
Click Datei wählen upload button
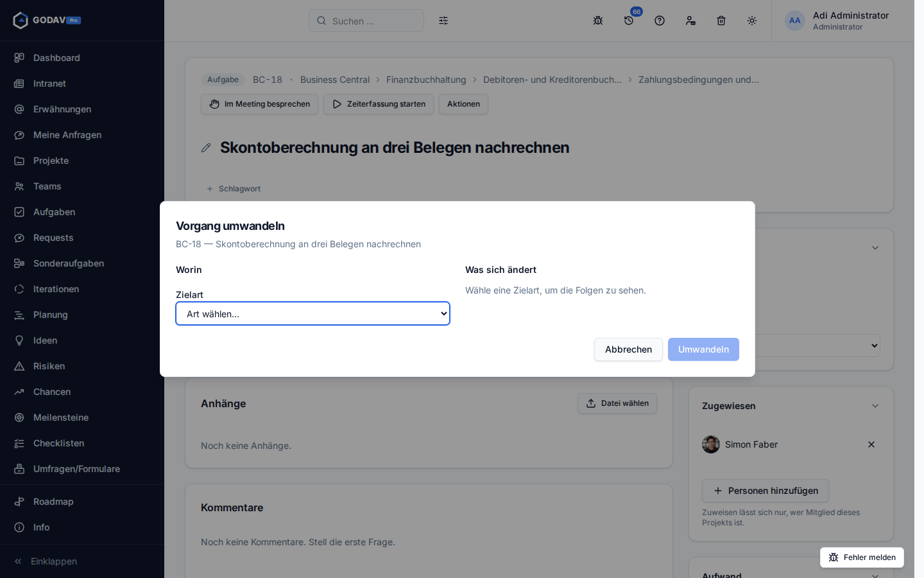click(617, 403)
